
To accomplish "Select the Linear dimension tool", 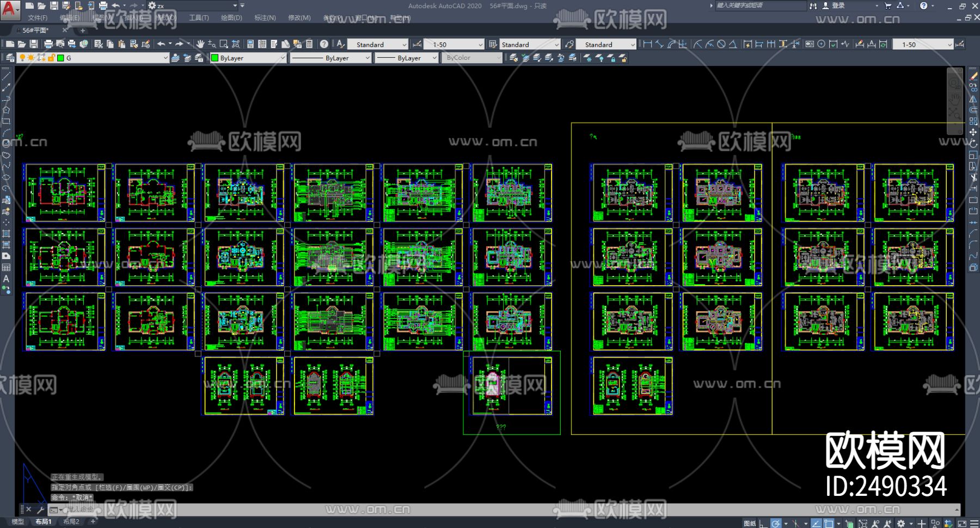I will pos(647,44).
